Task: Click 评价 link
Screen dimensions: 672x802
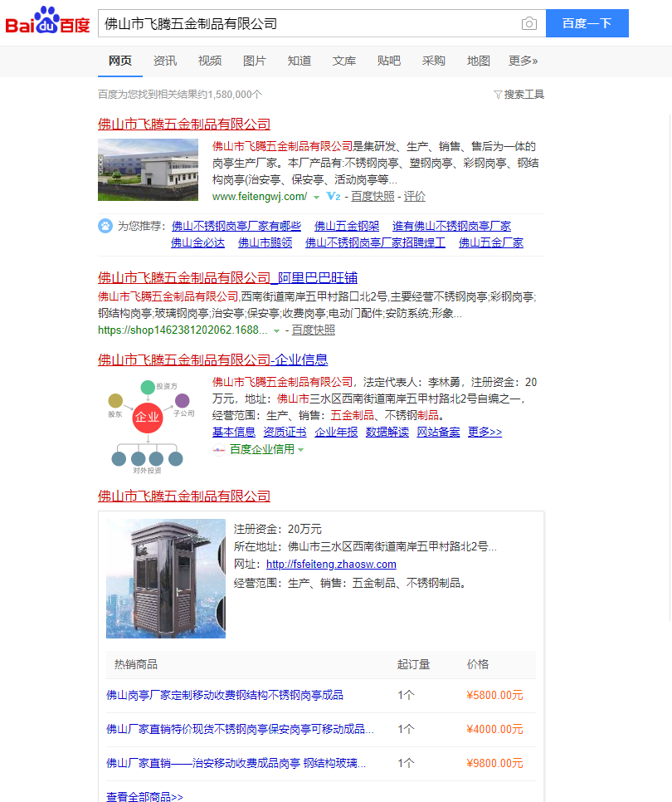Action: 415,197
